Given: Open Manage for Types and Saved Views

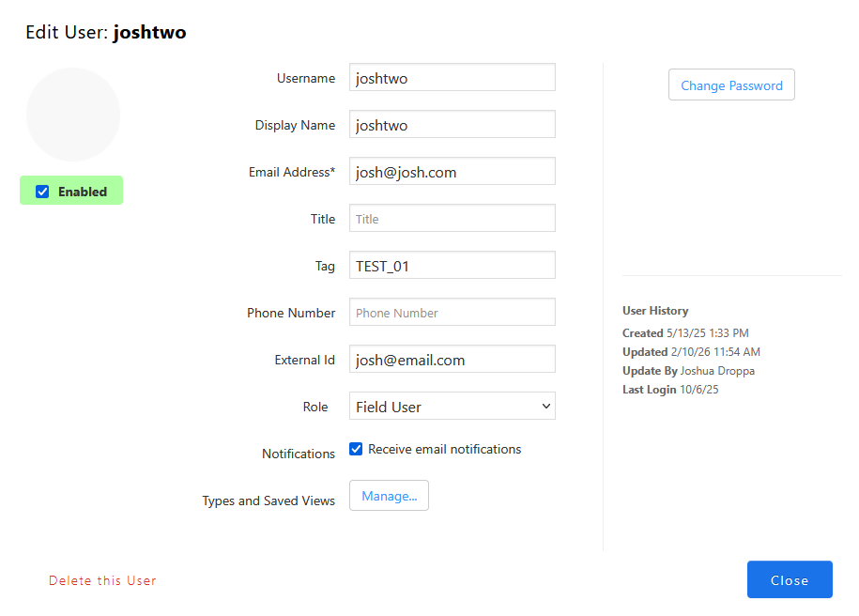Looking at the screenshot, I should click(389, 496).
